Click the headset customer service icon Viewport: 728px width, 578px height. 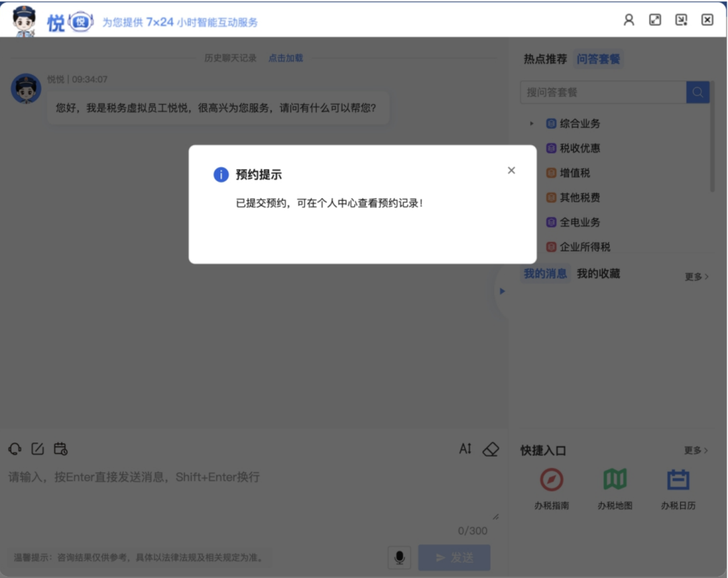pyautogui.click(x=15, y=449)
